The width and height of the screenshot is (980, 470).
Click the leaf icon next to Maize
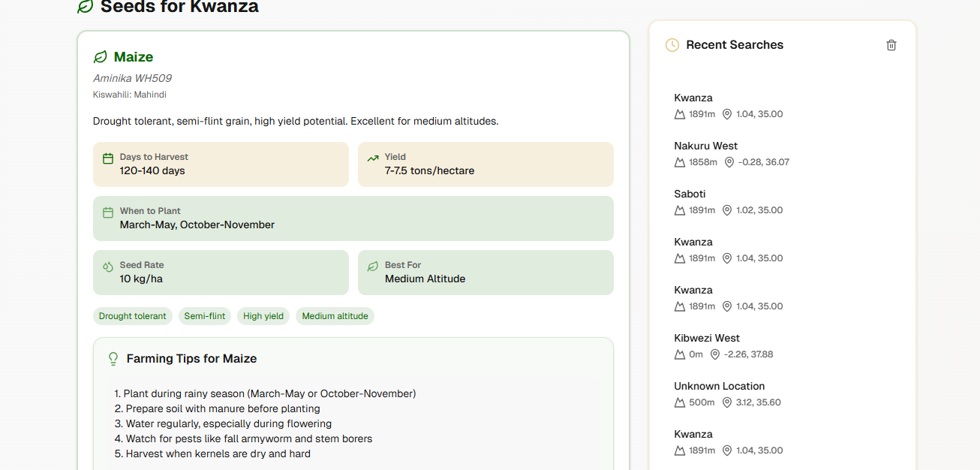click(x=101, y=57)
